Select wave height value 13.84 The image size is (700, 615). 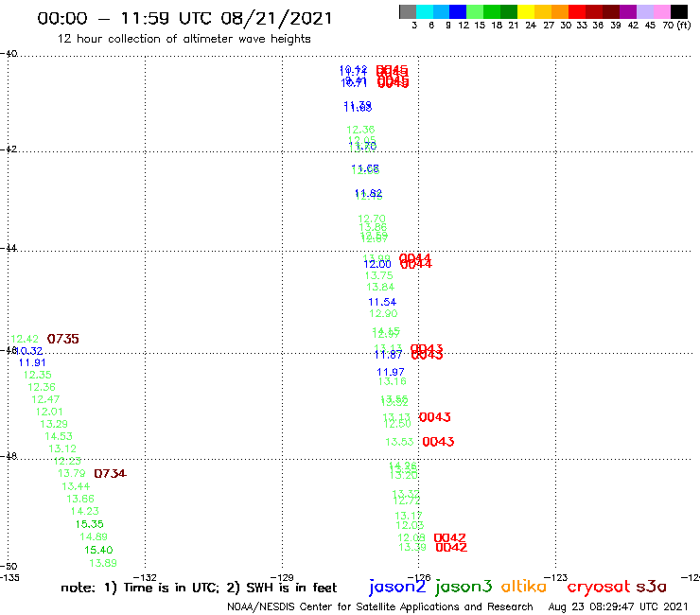pos(380,288)
